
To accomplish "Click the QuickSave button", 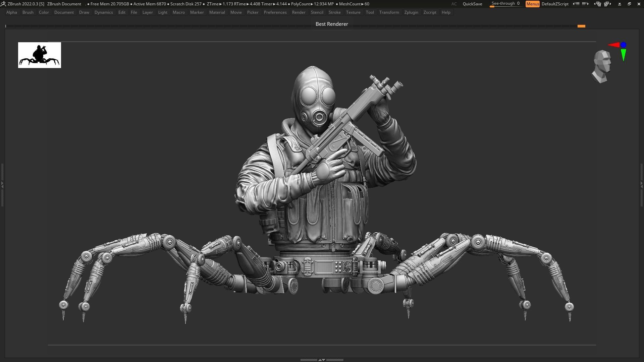I will click(472, 4).
